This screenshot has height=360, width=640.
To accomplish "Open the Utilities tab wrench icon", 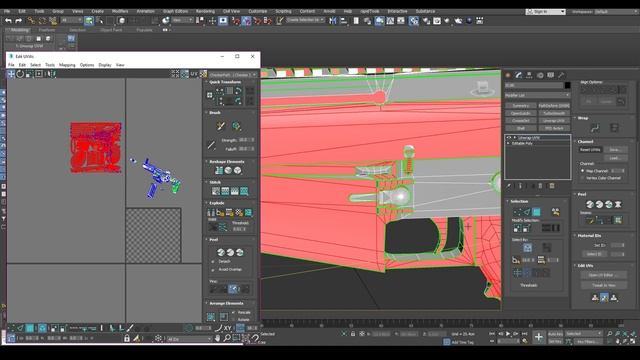I will pos(561,75).
